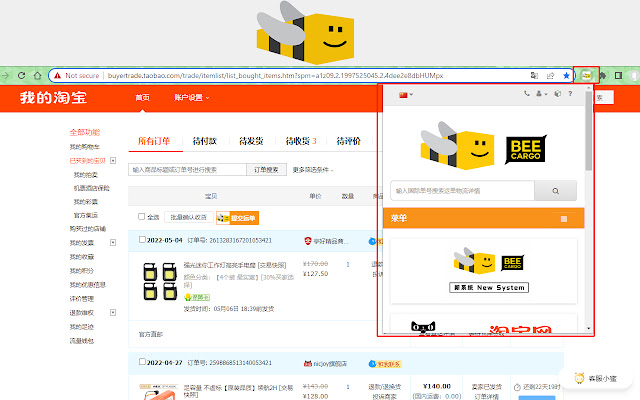Viewport: 640px width, 400px height.
Task: Click the blue round icon on 2022-04-27 order row
Action: click(x=372, y=364)
